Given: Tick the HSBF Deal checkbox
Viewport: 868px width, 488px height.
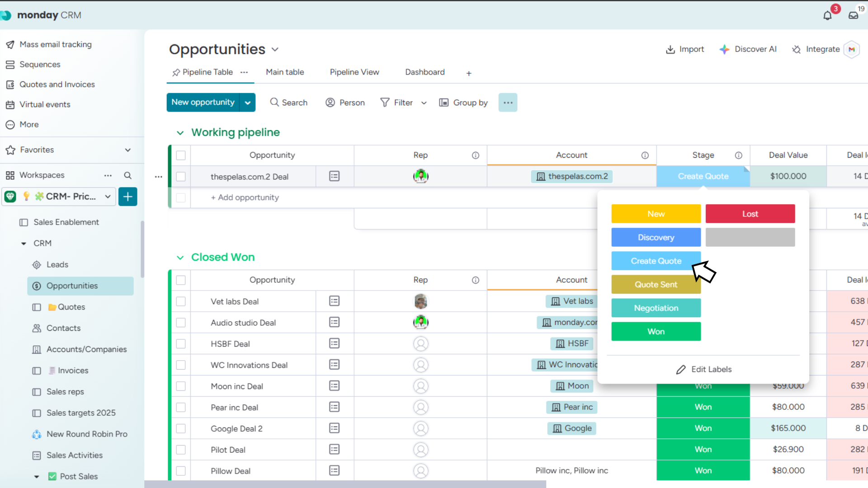Looking at the screenshot, I should (x=181, y=344).
